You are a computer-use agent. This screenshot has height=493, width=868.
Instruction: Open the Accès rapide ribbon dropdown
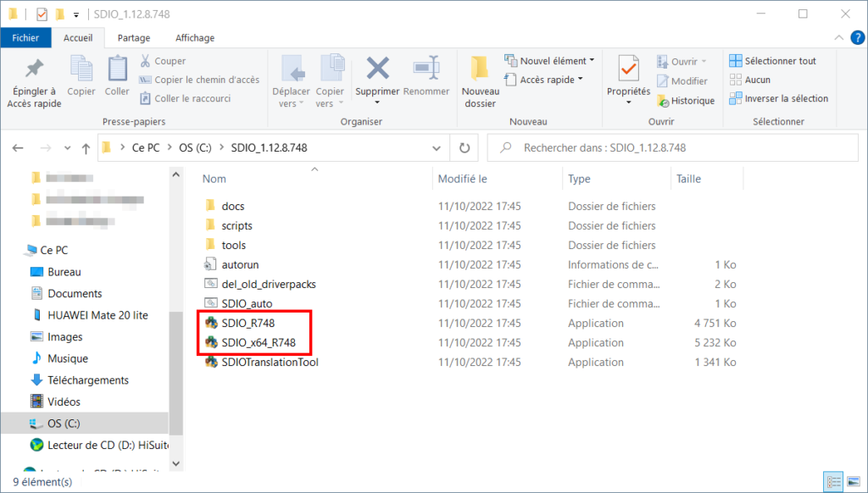pos(544,80)
